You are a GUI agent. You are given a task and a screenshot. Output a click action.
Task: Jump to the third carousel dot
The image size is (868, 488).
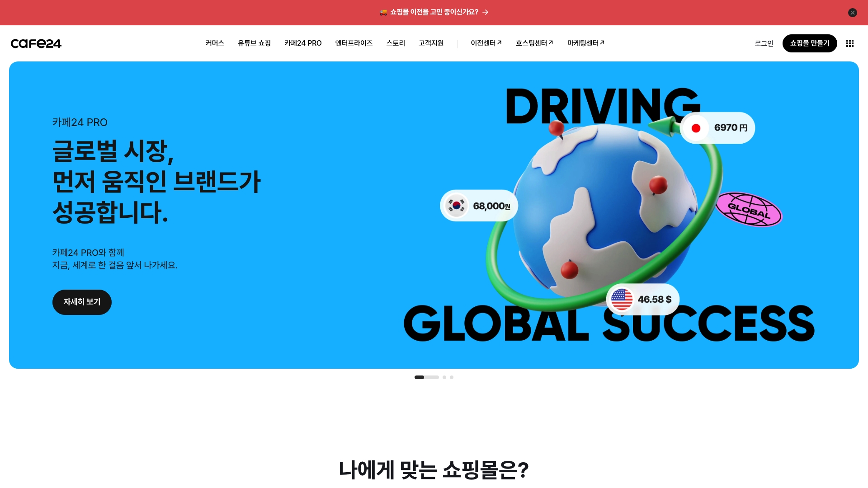452,377
